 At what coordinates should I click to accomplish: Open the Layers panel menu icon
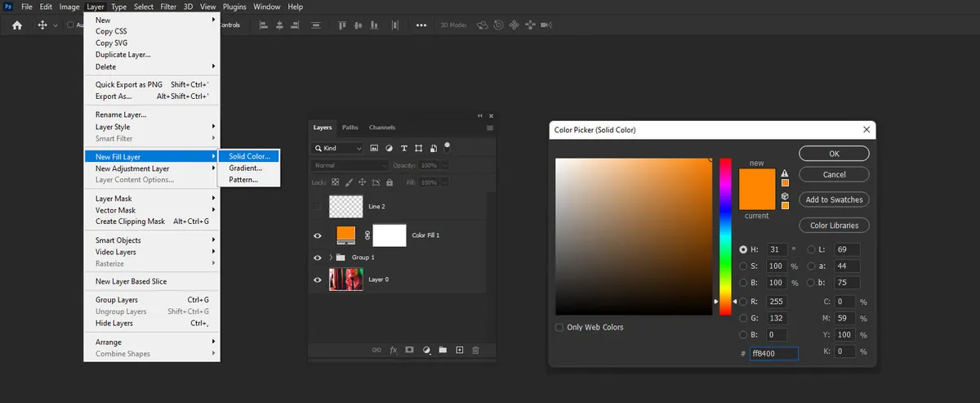point(490,128)
